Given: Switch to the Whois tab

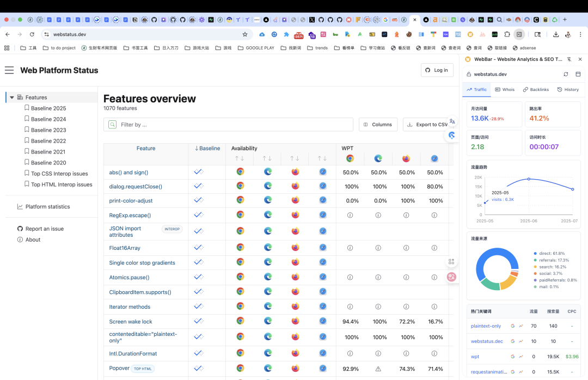Looking at the screenshot, I should pos(505,89).
